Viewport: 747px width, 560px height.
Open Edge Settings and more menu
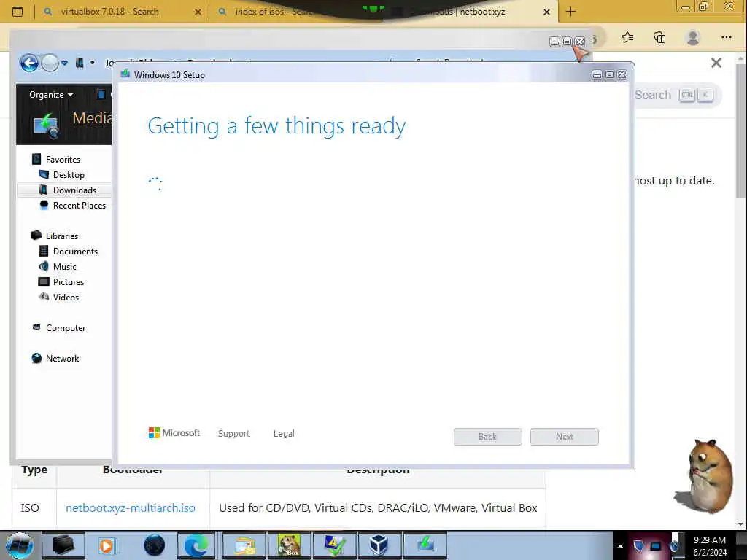pyautogui.click(x=726, y=37)
